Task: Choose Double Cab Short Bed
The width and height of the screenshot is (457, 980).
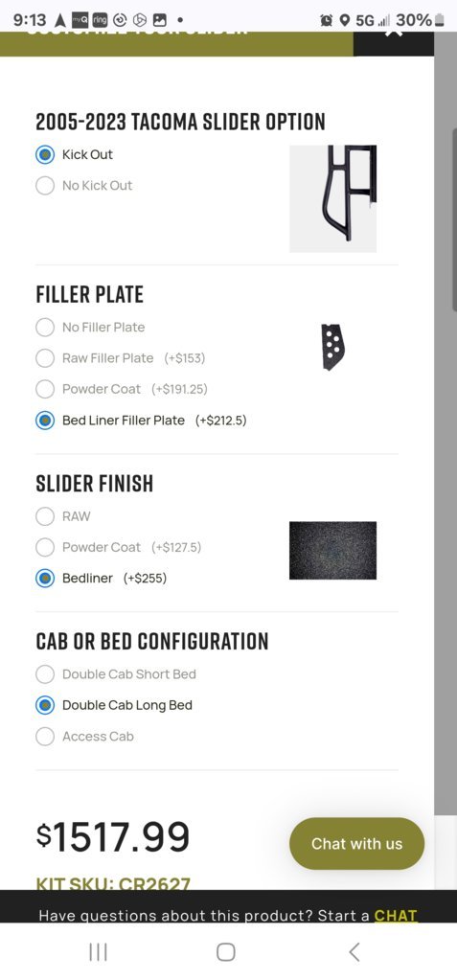Action: (116, 674)
